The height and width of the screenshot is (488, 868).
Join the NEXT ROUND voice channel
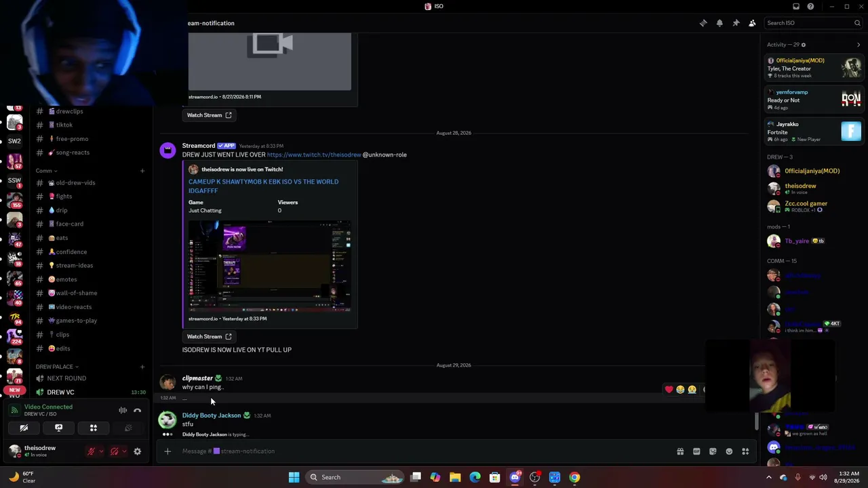click(x=66, y=378)
